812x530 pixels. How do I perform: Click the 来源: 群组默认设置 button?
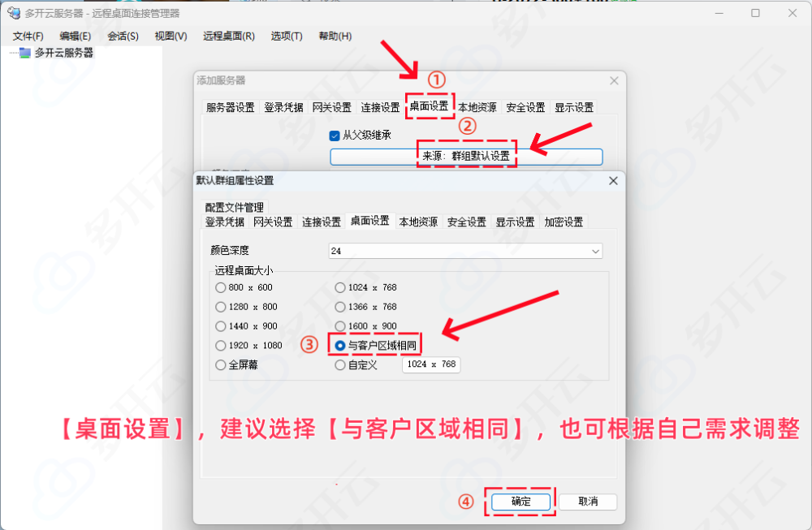tap(466, 157)
